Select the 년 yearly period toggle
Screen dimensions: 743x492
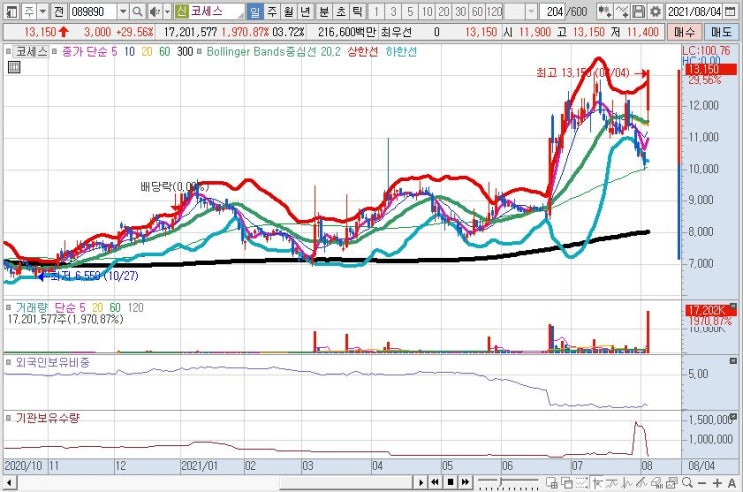pyautogui.click(x=305, y=11)
